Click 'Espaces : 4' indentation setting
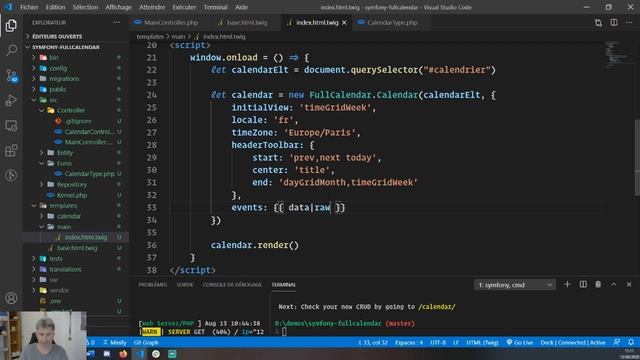The image size is (640, 360). pos(409,342)
